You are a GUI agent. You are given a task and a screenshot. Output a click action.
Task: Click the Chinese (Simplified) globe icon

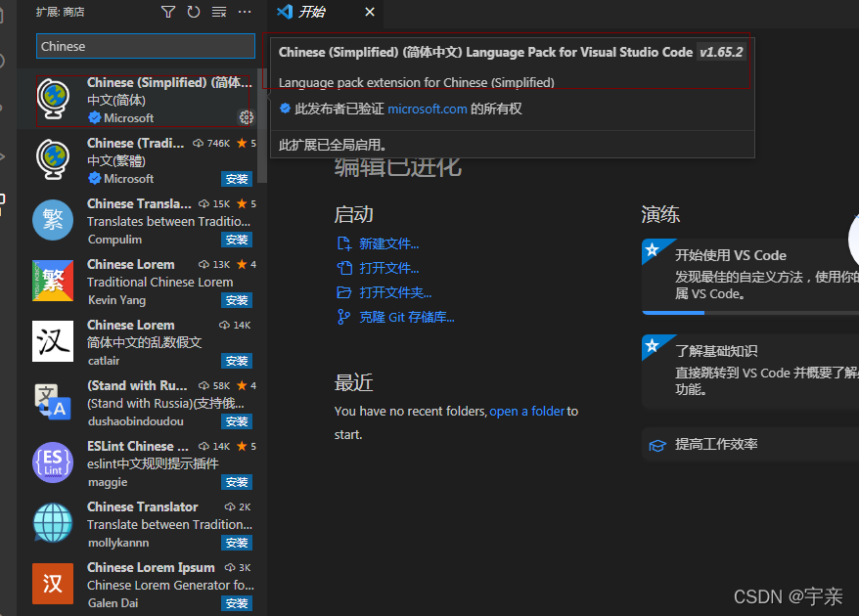(53, 99)
